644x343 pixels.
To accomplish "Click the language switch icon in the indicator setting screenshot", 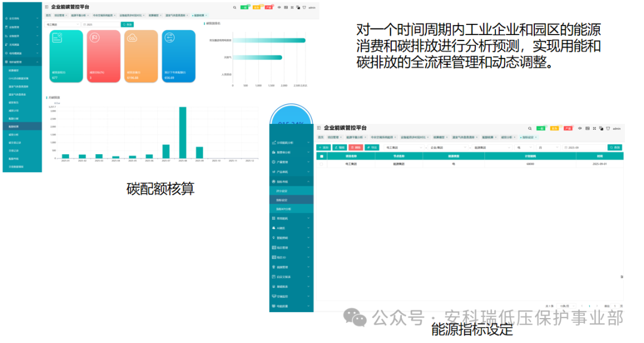I will pos(601,129).
